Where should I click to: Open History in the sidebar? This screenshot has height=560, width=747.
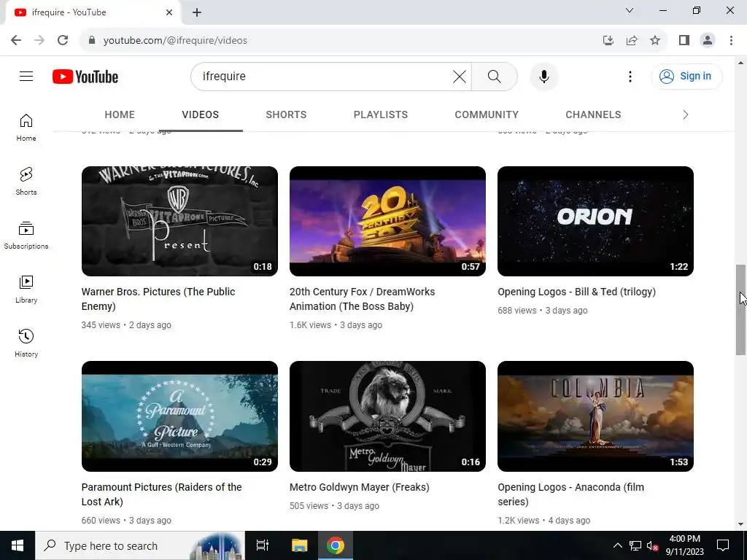pyautogui.click(x=26, y=343)
